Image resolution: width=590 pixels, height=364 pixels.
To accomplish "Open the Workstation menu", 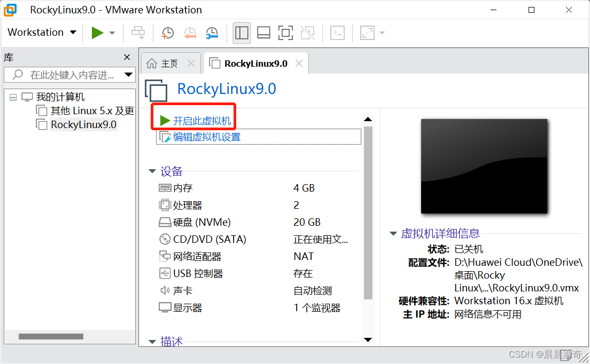I will point(42,33).
